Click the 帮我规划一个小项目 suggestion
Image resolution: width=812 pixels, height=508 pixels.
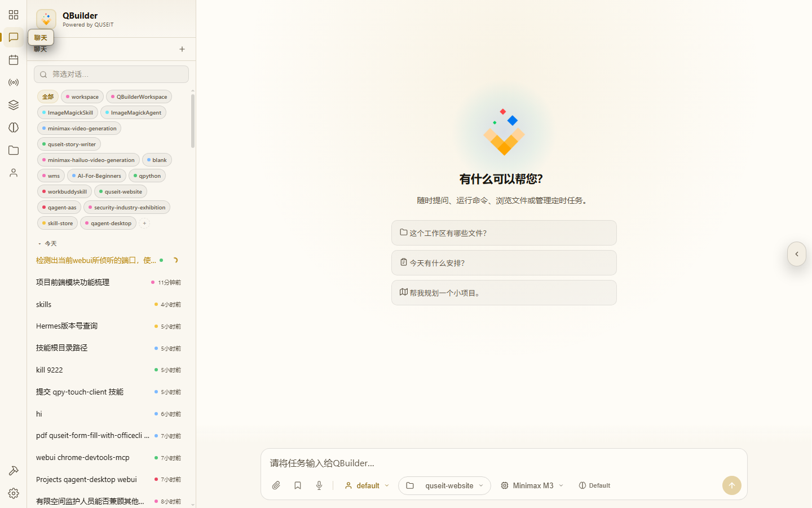504,292
